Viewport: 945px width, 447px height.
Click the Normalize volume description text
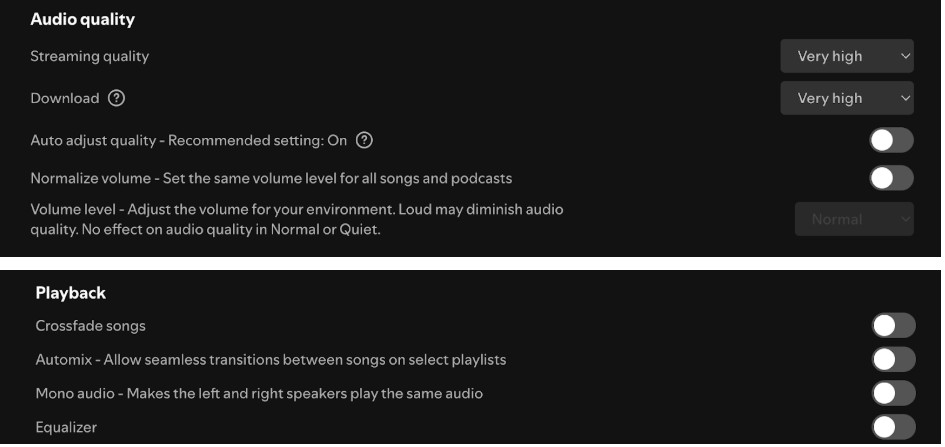click(x=271, y=178)
